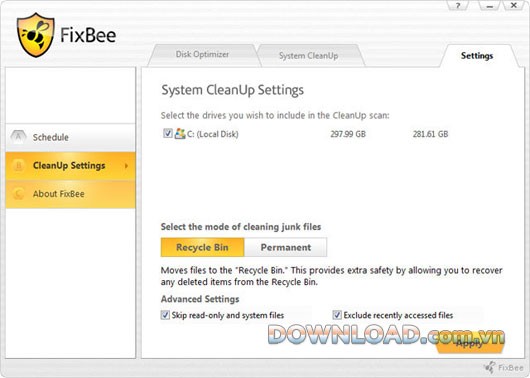Click the Windows drive icon beside C:
Viewport: 530px width, 378px height.
tap(180, 134)
